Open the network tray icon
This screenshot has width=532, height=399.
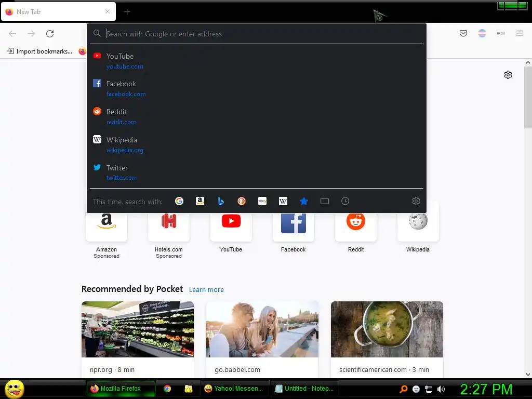(x=429, y=389)
